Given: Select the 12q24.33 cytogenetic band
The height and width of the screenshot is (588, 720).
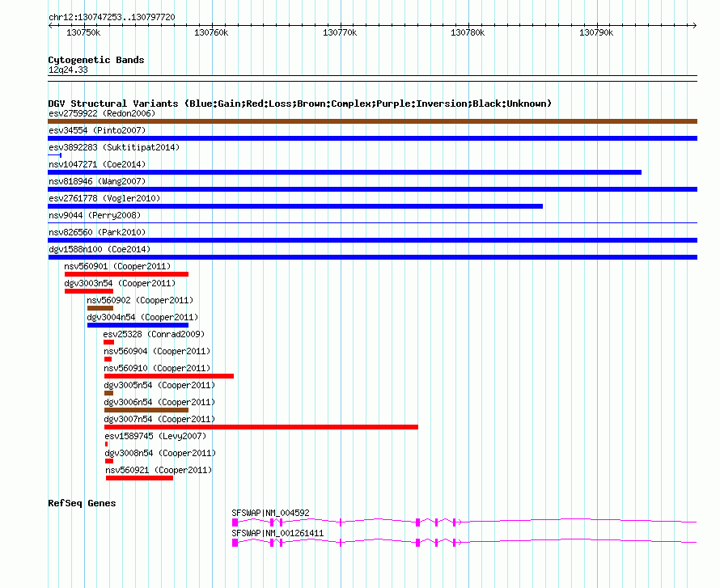Looking at the screenshot, I should pyautogui.click(x=68, y=70).
